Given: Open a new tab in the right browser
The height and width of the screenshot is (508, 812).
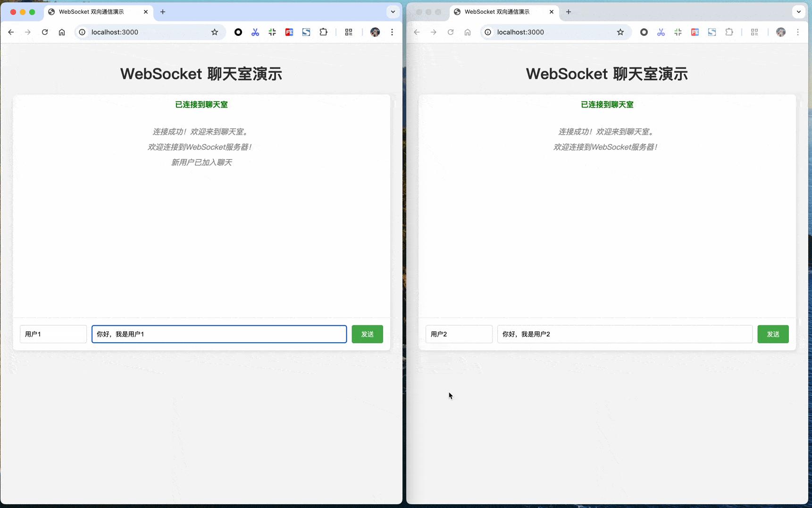Looking at the screenshot, I should pos(568,12).
